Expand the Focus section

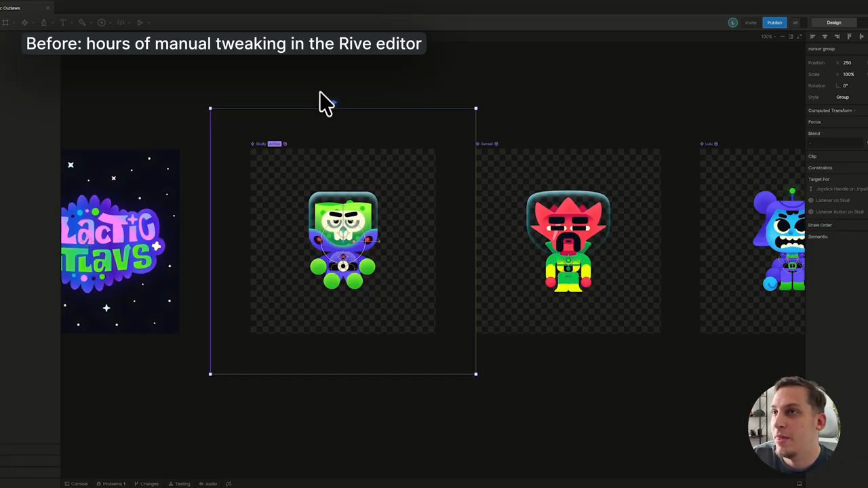[814, 122]
